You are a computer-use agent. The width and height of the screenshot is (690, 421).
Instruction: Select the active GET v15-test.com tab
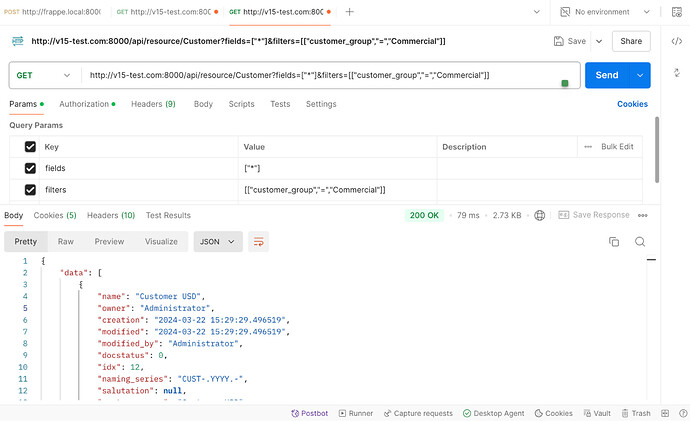click(280, 12)
